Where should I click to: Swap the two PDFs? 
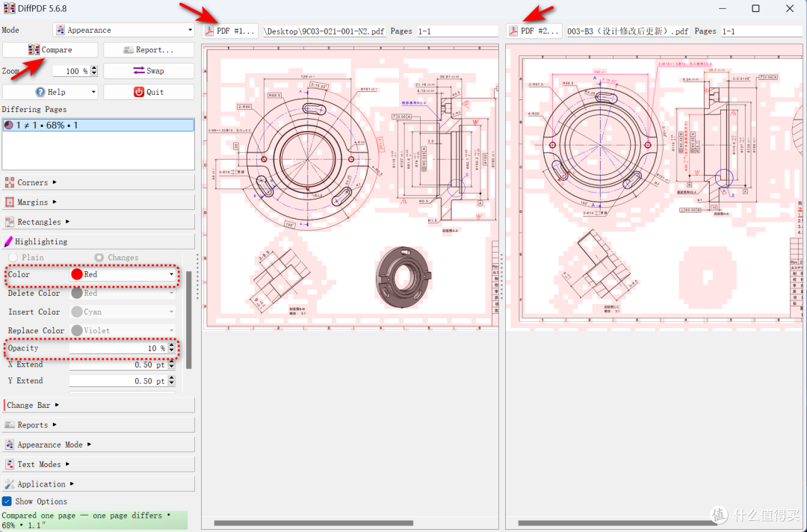coord(149,71)
